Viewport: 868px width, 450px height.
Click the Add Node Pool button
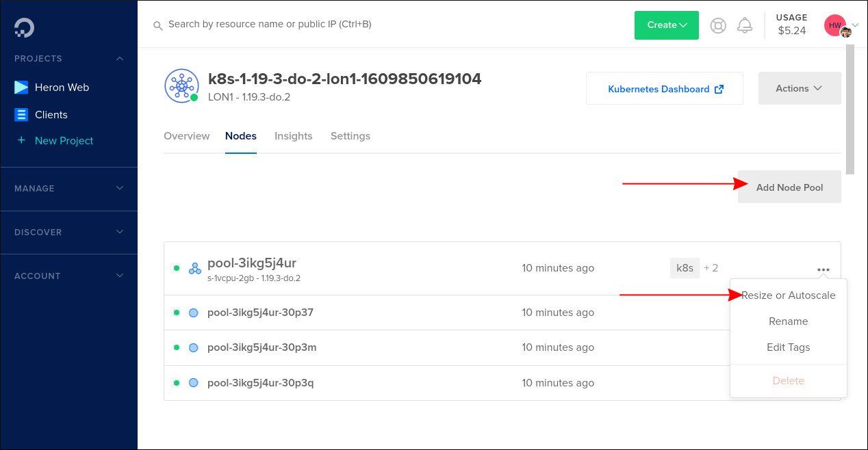(789, 187)
